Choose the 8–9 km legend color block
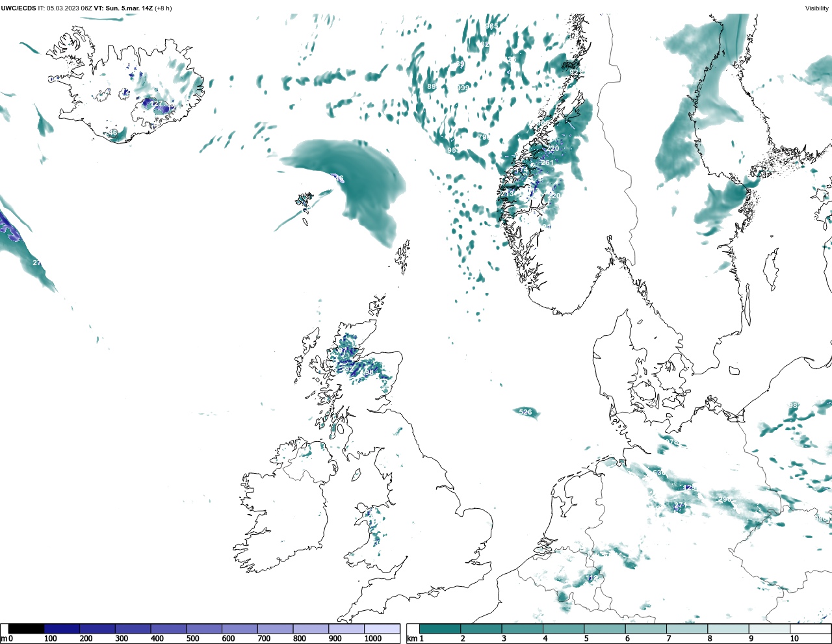The image size is (832, 644). tap(727, 628)
